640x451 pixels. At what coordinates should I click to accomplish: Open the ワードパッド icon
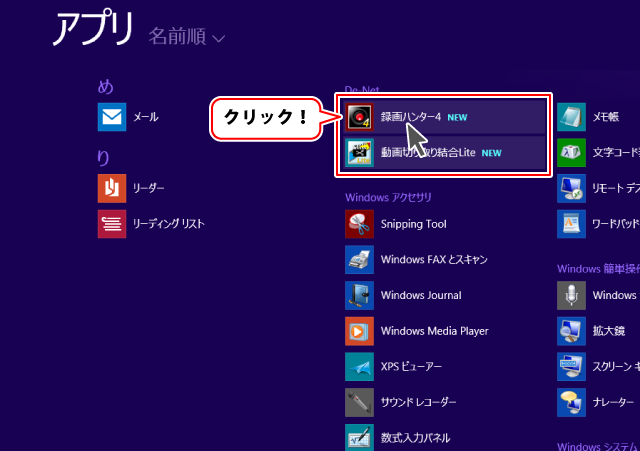pyautogui.click(x=571, y=224)
